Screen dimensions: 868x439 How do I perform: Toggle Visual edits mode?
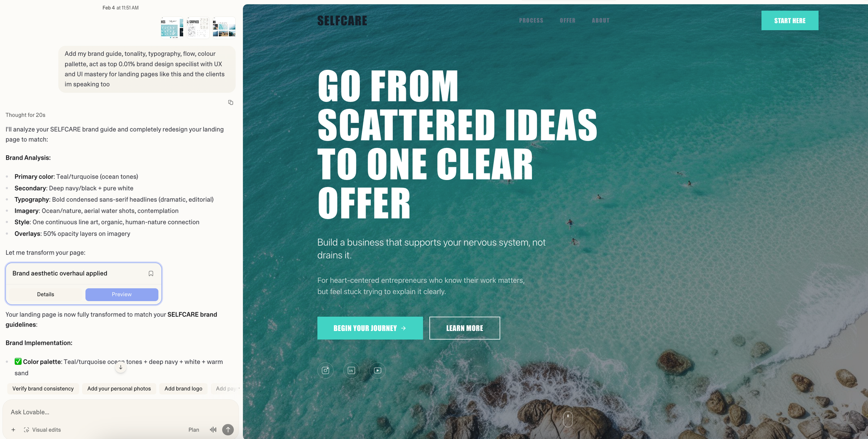(x=43, y=430)
